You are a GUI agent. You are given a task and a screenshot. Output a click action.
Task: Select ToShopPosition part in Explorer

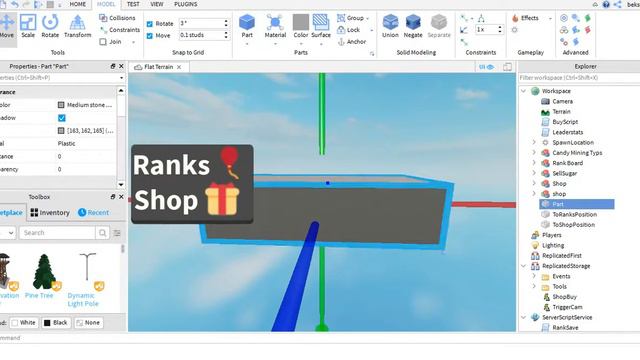pyautogui.click(x=573, y=224)
